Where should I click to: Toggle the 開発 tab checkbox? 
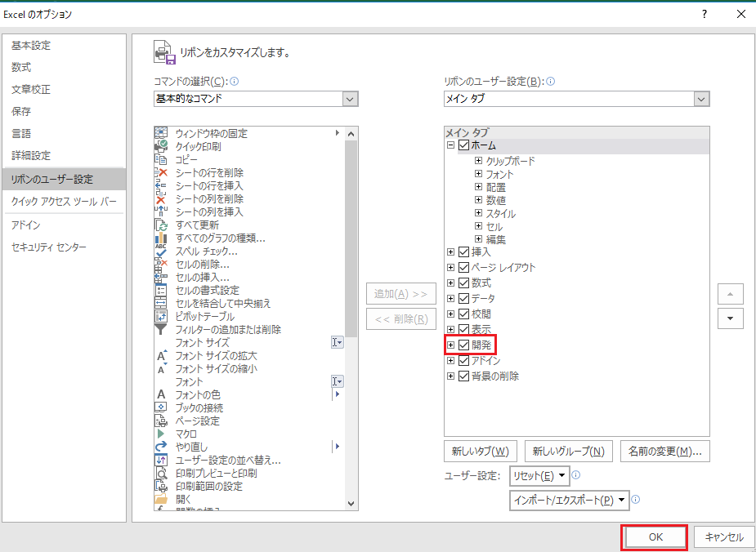[x=464, y=345]
